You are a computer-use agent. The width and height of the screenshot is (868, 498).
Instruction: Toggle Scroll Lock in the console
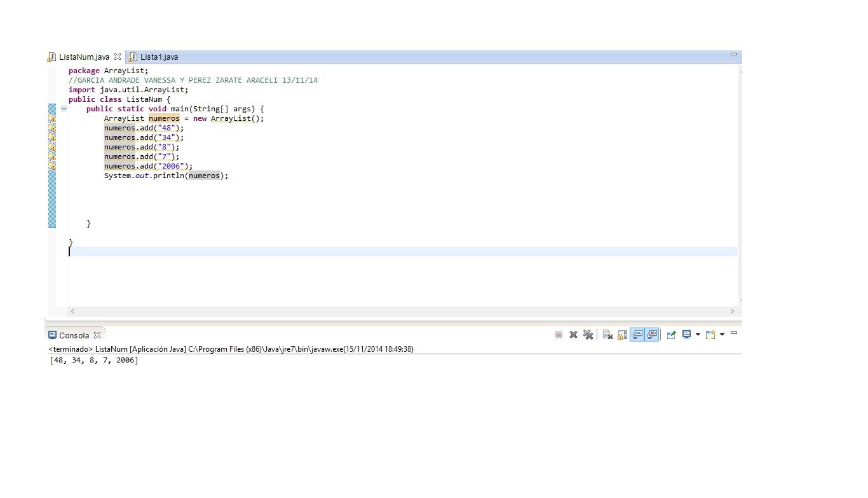click(x=622, y=335)
